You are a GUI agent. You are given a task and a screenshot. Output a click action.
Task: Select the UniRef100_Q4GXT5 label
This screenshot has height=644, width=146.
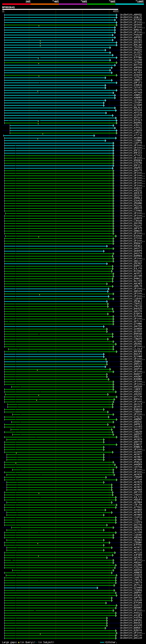[x=131, y=170]
